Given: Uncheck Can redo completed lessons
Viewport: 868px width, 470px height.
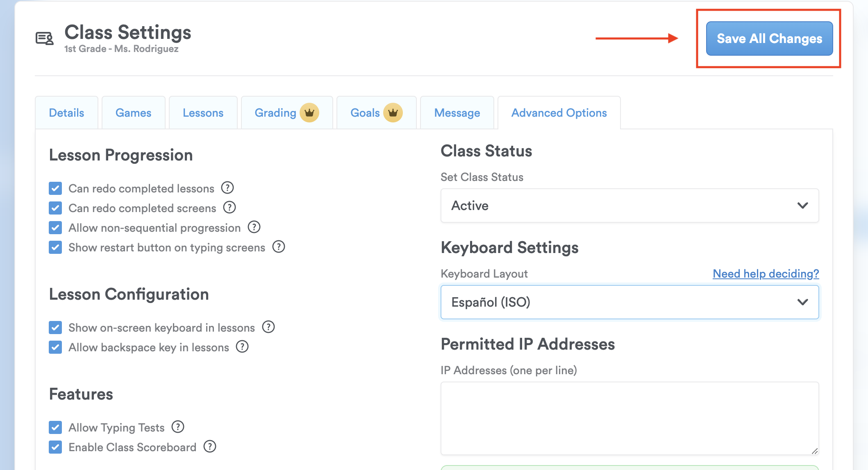Looking at the screenshot, I should coord(55,188).
